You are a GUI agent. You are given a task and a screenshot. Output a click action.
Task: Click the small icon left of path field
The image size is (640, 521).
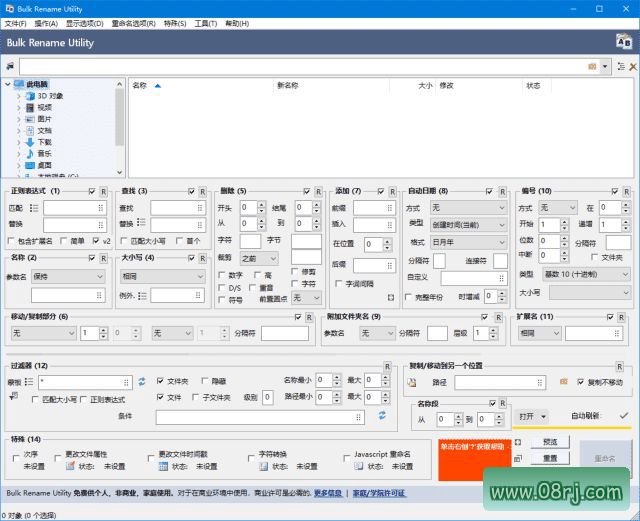click(10, 66)
